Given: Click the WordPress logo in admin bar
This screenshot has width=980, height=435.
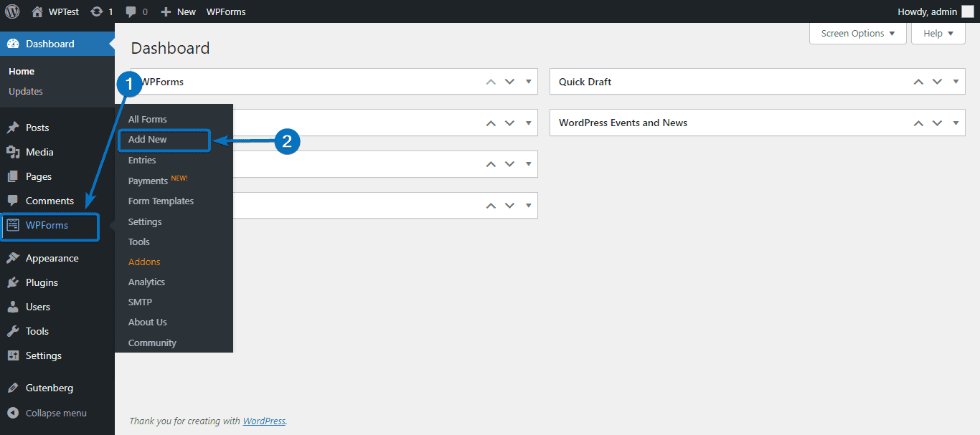Looking at the screenshot, I should point(12,11).
